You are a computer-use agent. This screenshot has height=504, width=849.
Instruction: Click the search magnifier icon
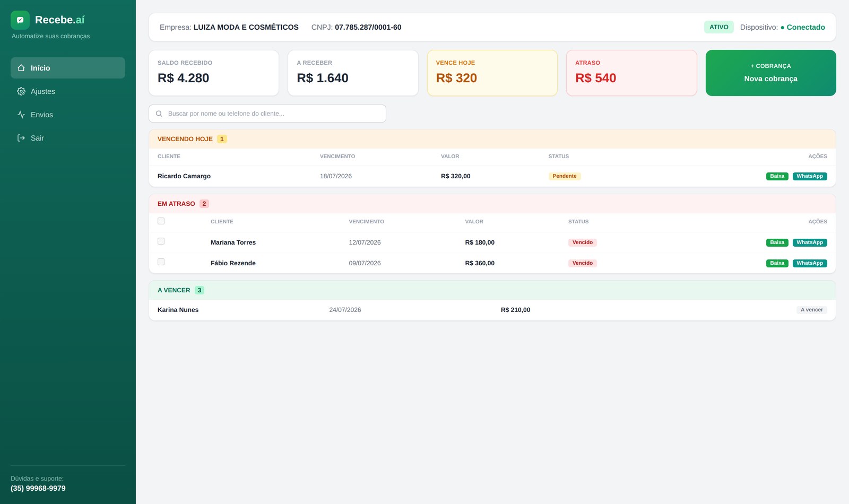159,114
